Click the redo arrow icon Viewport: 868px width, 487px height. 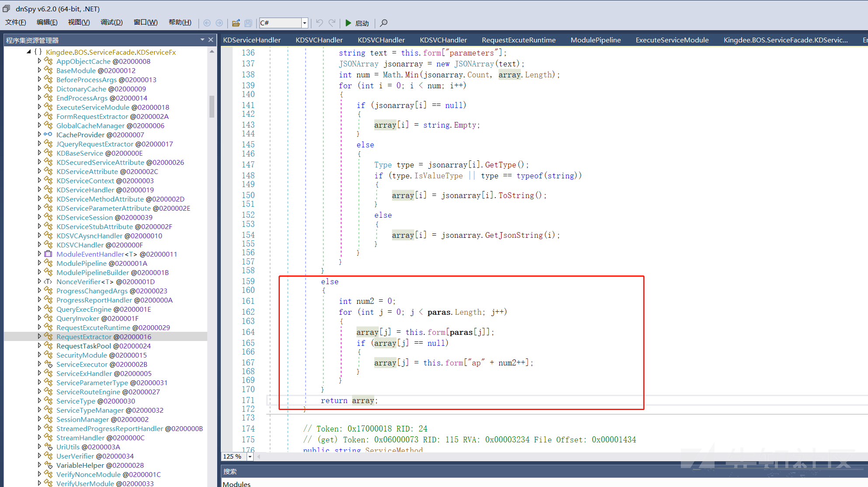[332, 23]
